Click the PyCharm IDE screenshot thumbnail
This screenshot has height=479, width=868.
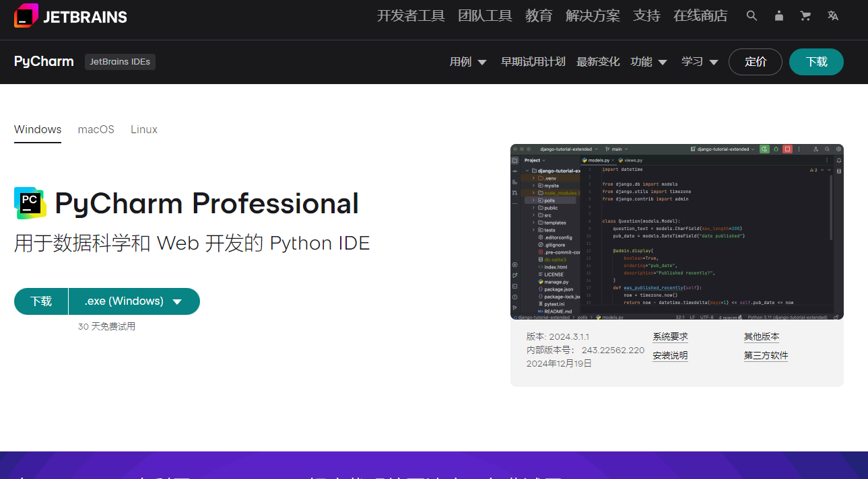677,231
